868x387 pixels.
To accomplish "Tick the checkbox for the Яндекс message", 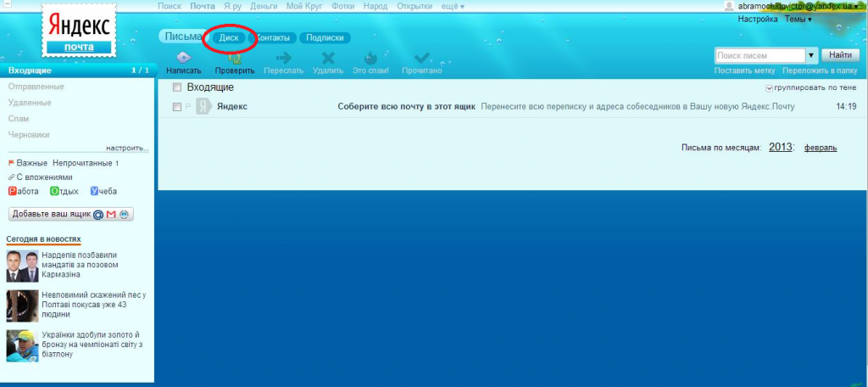I will click(x=177, y=107).
